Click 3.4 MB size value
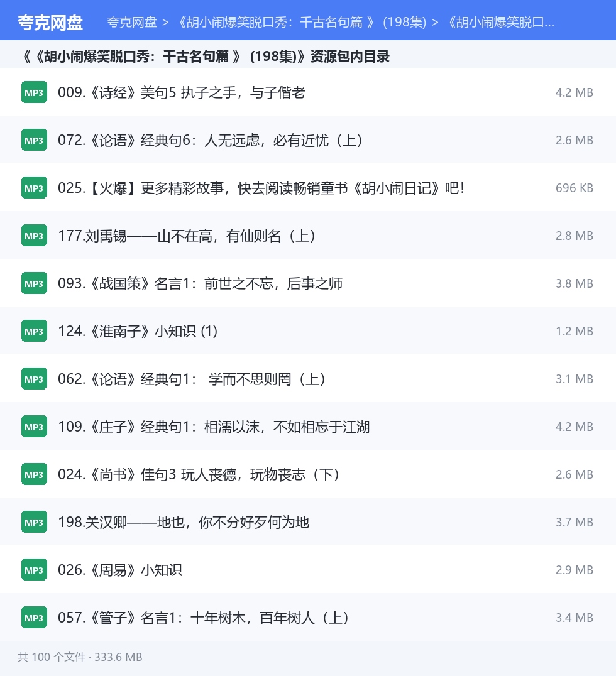 point(574,618)
